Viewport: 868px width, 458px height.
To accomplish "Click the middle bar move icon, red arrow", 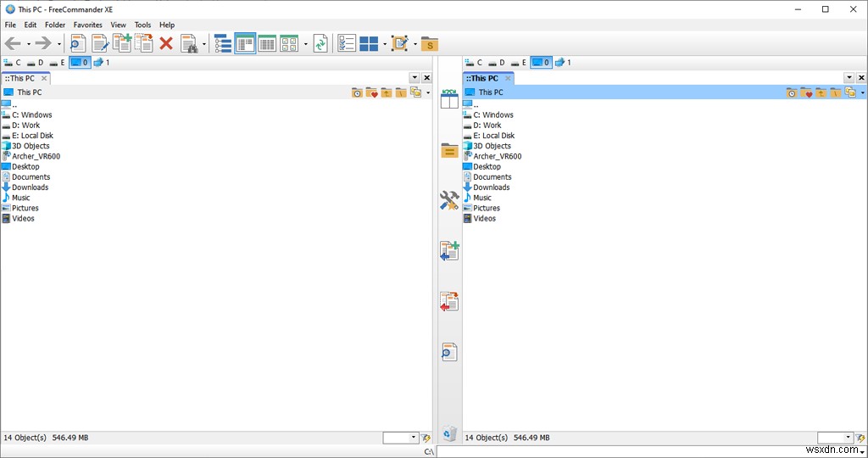I will tap(449, 301).
